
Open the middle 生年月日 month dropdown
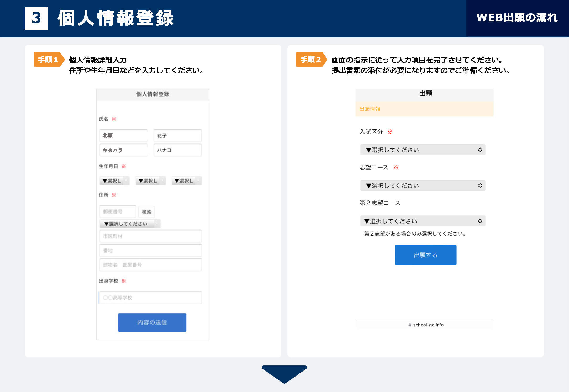point(150,181)
